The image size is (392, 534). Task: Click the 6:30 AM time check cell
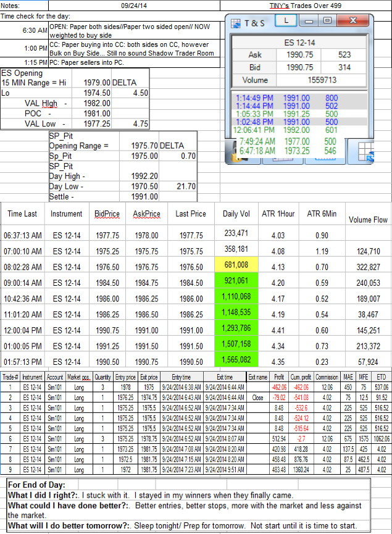click(x=24, y=30)
